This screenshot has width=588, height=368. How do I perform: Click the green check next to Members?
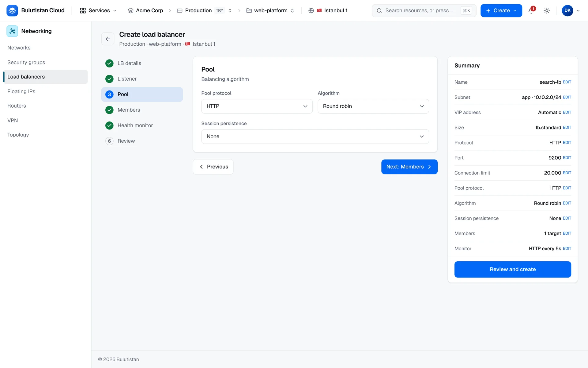click(x=109, y=110)
